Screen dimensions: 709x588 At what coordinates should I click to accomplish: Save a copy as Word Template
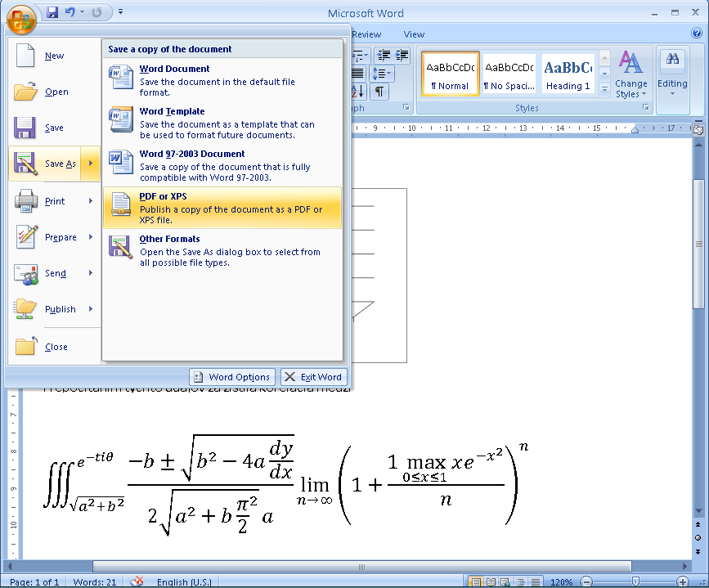point(222,123)
